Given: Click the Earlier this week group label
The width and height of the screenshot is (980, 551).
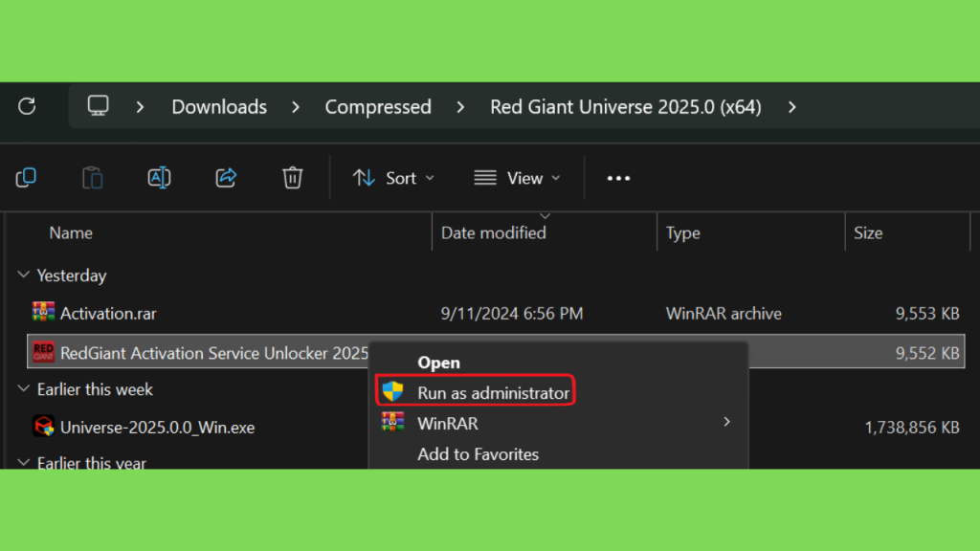Looking at the screenshot, I should 95,389.
